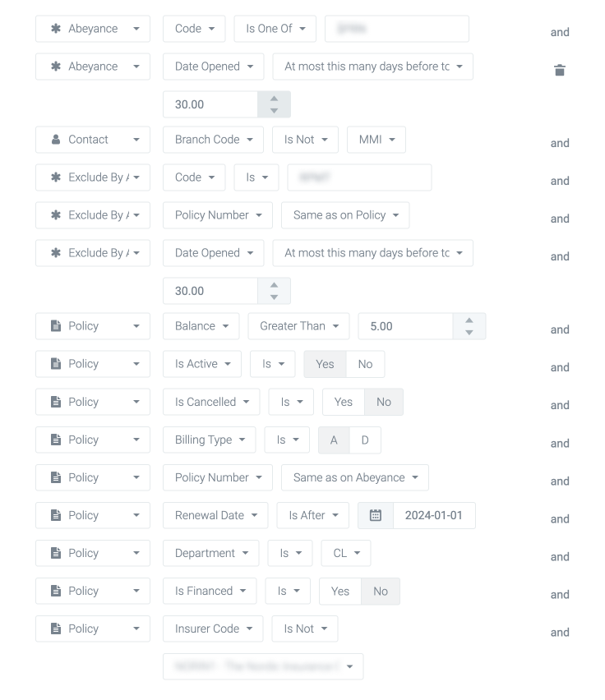Set Is Financed to Yes
605x700 pixels.
point(339,591)
